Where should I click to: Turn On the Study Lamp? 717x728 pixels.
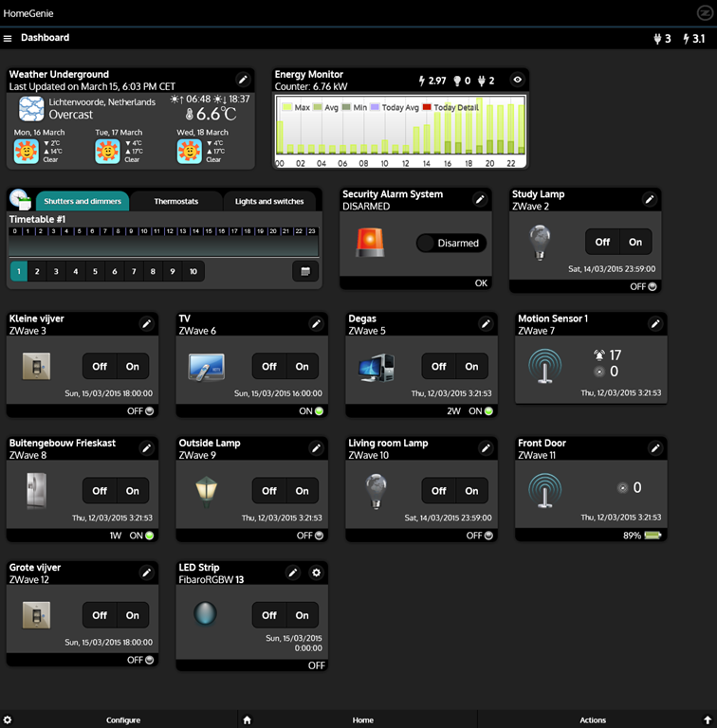click(x=635, y=242)
